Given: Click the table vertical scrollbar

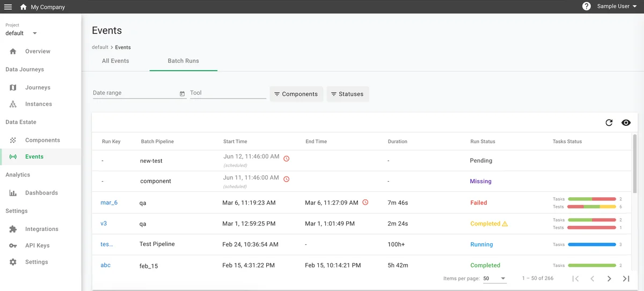Looking at the screenshot, I should point(635,163).
